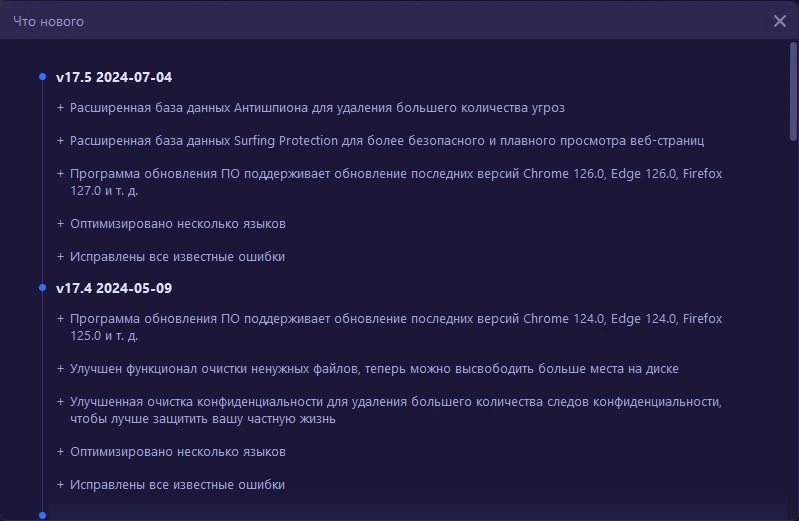Click the vertical scrollbar thumb

[x=793, y=91]
